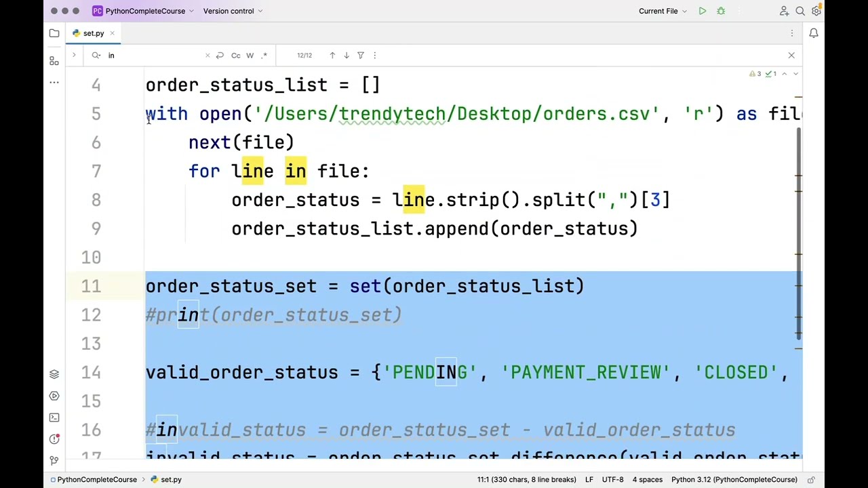Open editor tab options kebab menu
Screen dimensions: 868x488
tap(791, 33)
